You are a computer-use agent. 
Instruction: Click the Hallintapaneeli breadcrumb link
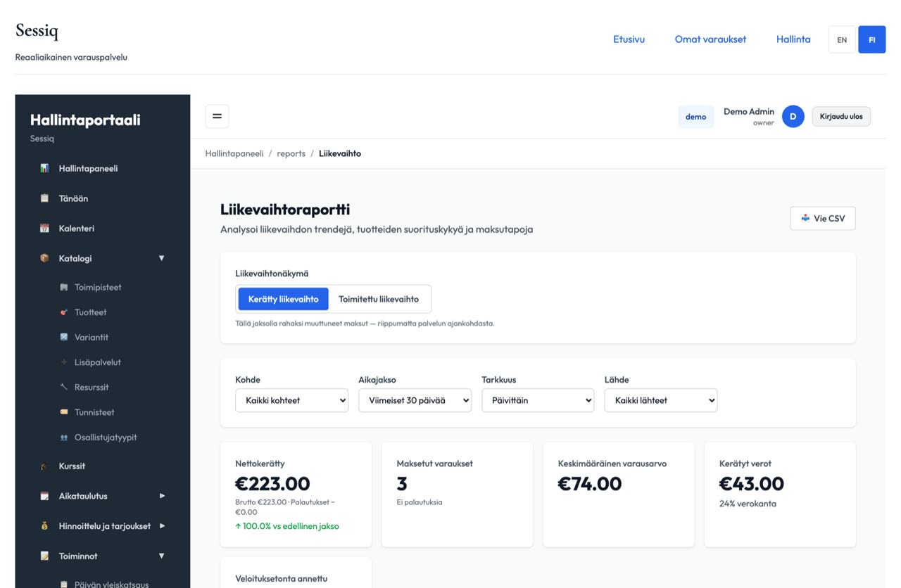click(x=234, y=153)
